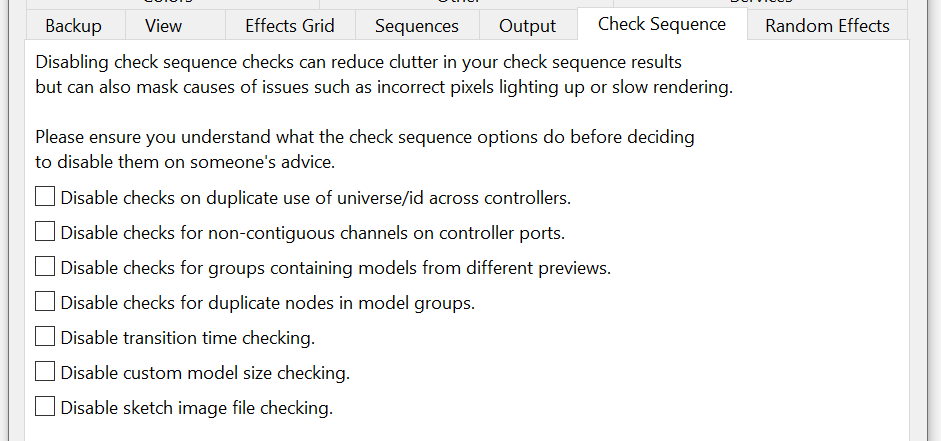Open the View tab
Image resolution: width=941 pixels, height=441 pixels.
164,26
